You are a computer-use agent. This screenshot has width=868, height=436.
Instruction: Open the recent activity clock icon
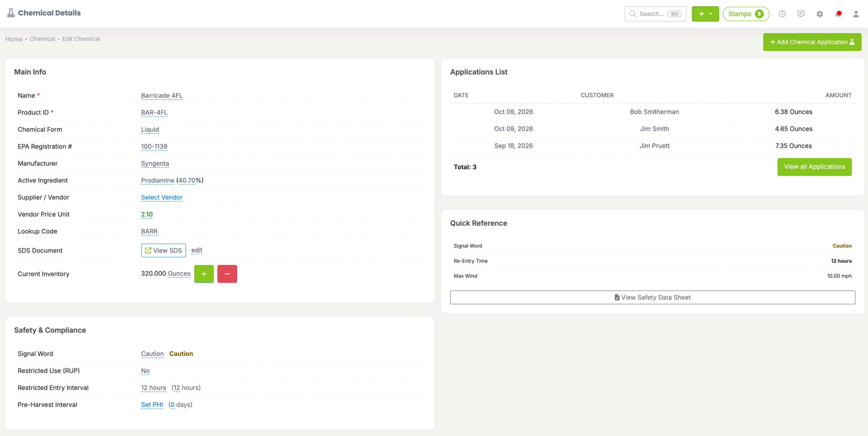[782, 14]
